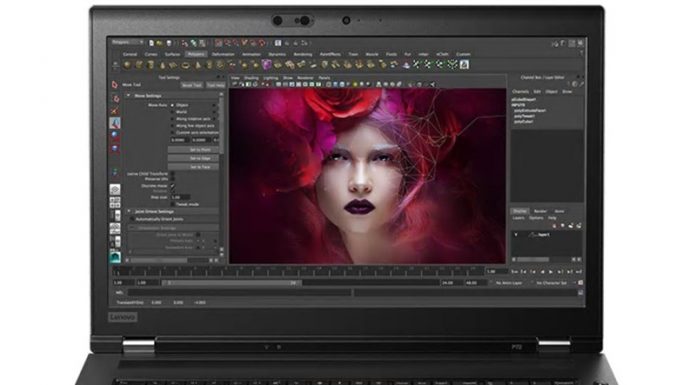Create a polygon cube from the shelf
The width and height of the screenshot is (696, 385).
pos(139,65)
